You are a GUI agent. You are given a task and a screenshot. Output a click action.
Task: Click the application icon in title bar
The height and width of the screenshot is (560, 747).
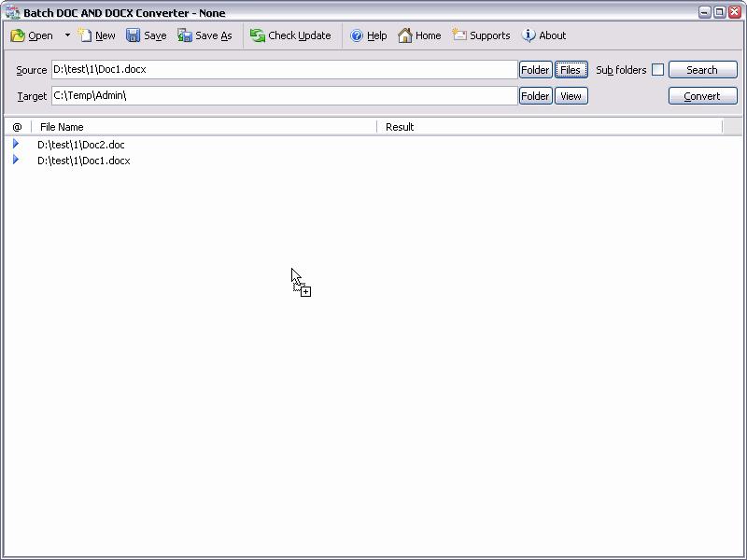coord(12,12)
